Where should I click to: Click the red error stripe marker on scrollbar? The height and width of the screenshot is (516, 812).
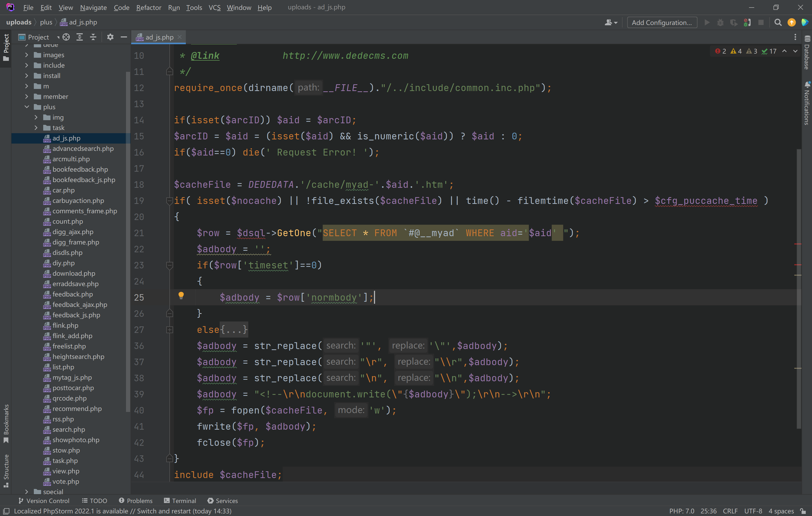coord(797,244)
